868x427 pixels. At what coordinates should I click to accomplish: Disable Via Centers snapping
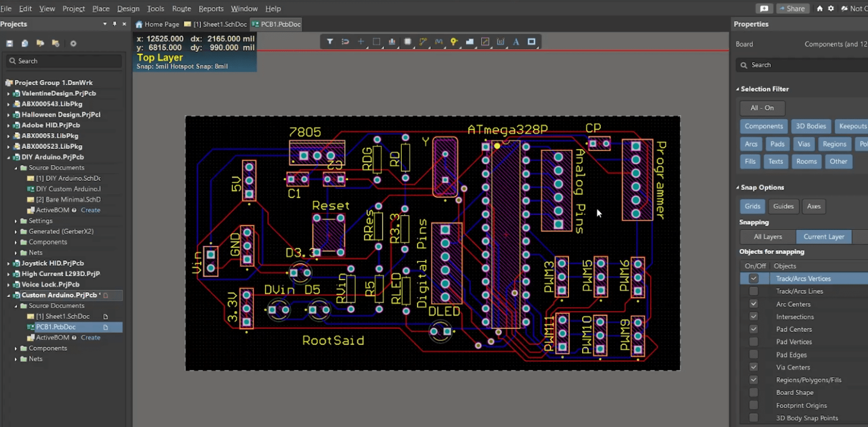753,367
